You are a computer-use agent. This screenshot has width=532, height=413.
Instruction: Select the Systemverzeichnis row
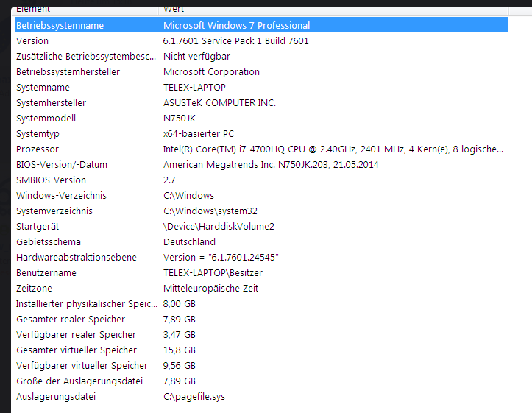pos(261,211)
